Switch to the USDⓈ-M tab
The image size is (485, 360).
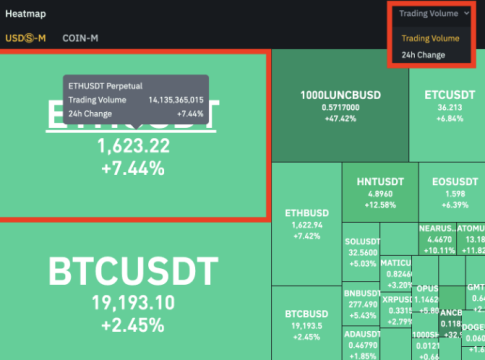click(26, 38)
